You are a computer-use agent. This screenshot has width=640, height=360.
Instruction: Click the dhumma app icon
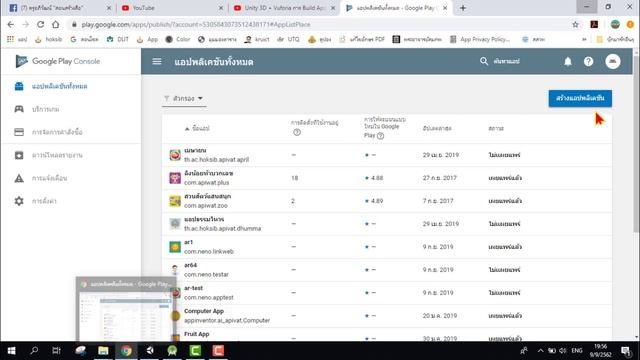click(175, 224)
